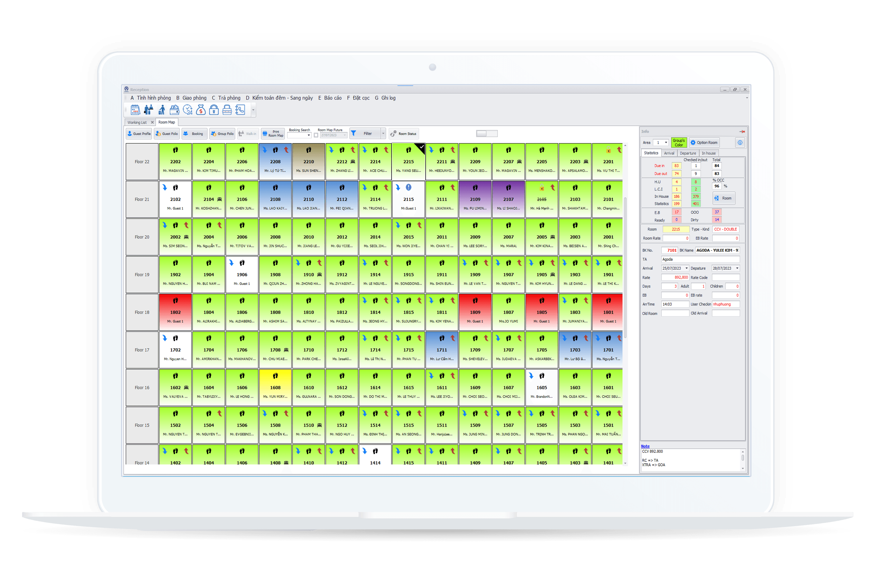Click the padlock icon in toolbar
The width and height of the screenshot is (879, 588).
(x=214, y=110)
